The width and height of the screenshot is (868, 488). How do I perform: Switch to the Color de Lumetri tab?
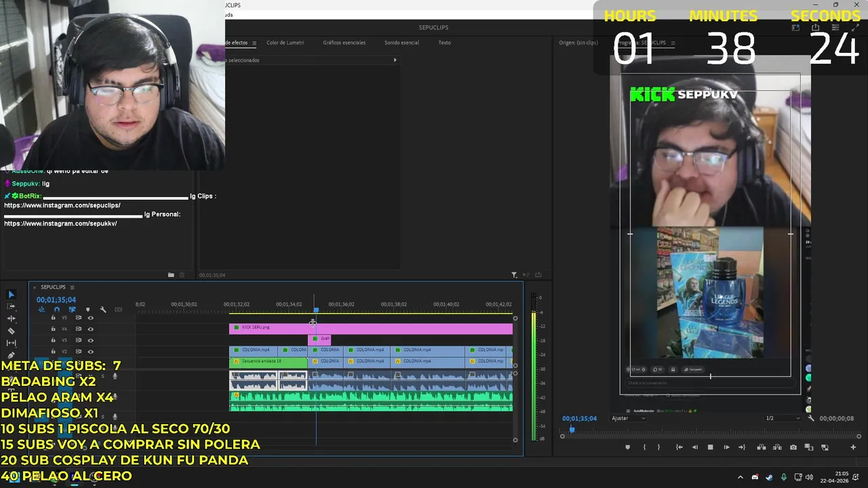tap(285, 43)
